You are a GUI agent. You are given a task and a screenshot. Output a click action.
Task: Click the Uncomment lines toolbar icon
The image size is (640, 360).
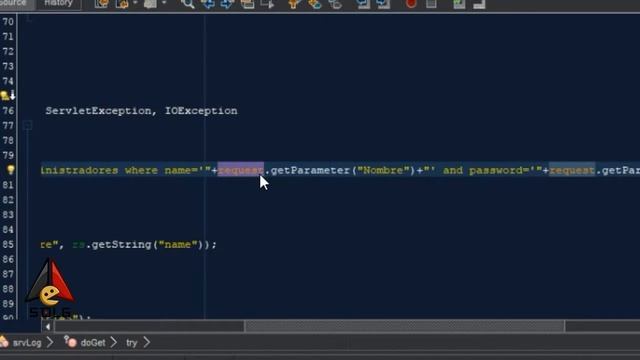click(x=479, y=4)
